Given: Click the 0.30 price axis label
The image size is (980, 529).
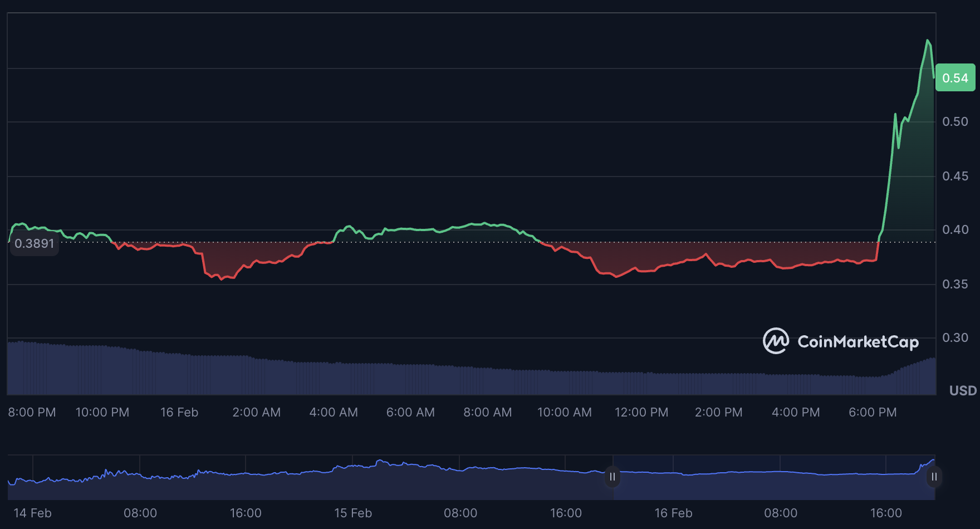Looking at the screenshot, I should point(955,337).
